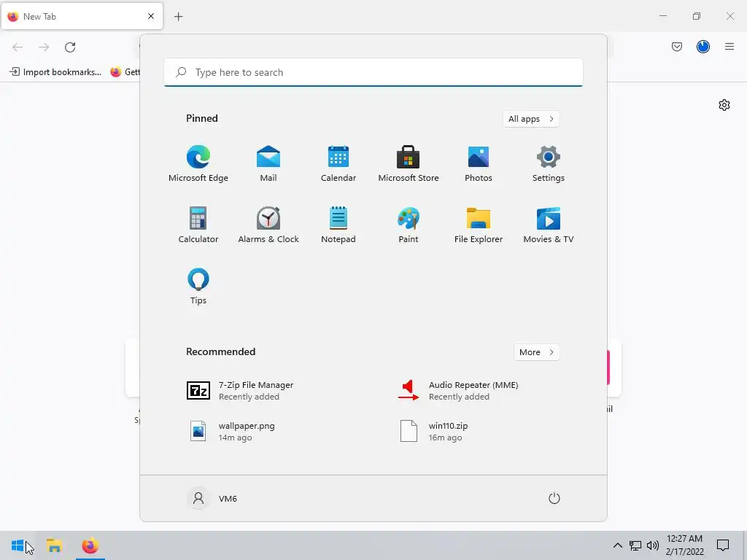Open a new tab with the plus button

[x=178, y=17]
